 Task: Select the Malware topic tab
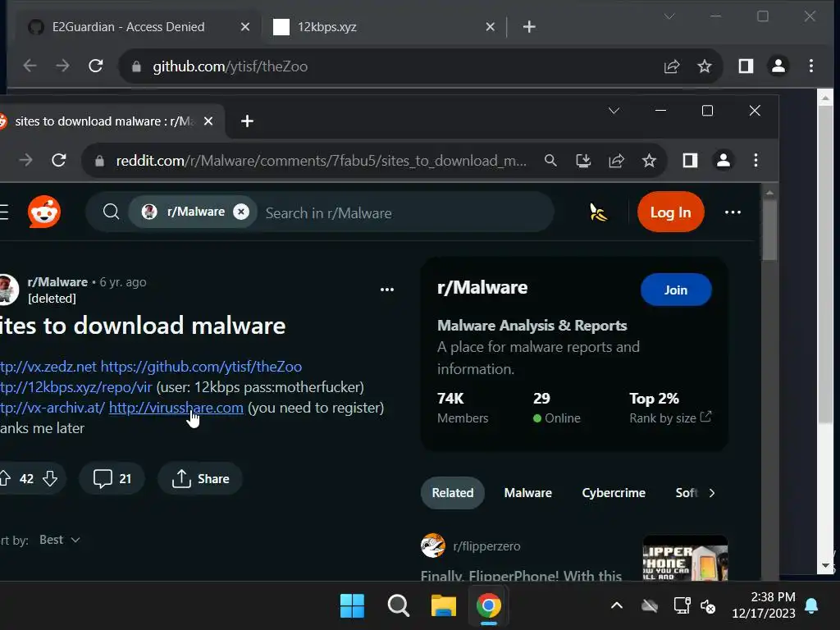tap(527, 493)
